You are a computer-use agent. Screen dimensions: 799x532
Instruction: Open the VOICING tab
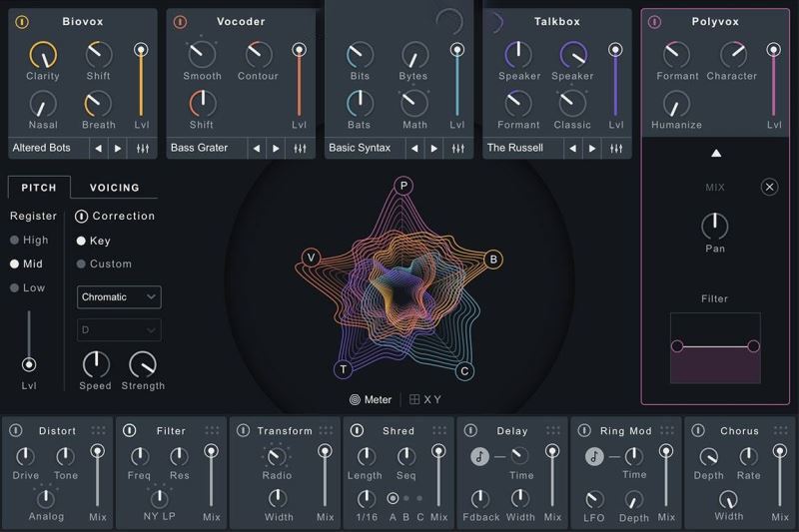tap(114, 188)
